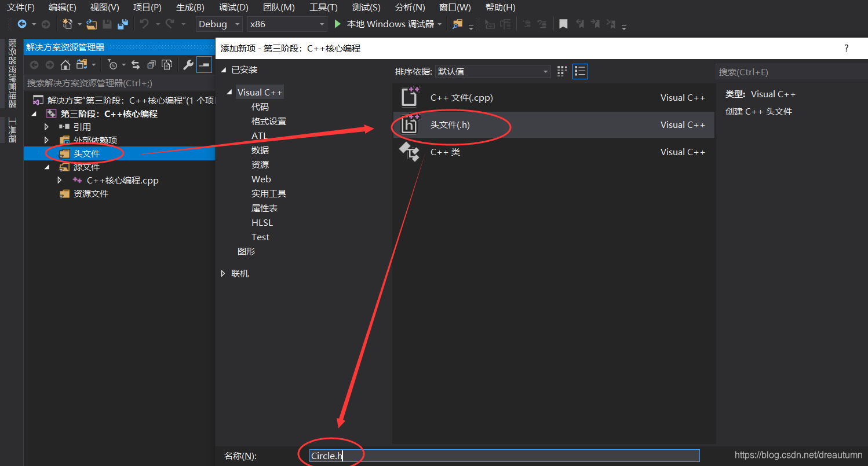Screen dimensions: 868x466
Task: Collapse the 已安装 category
Action: [224, 70]
